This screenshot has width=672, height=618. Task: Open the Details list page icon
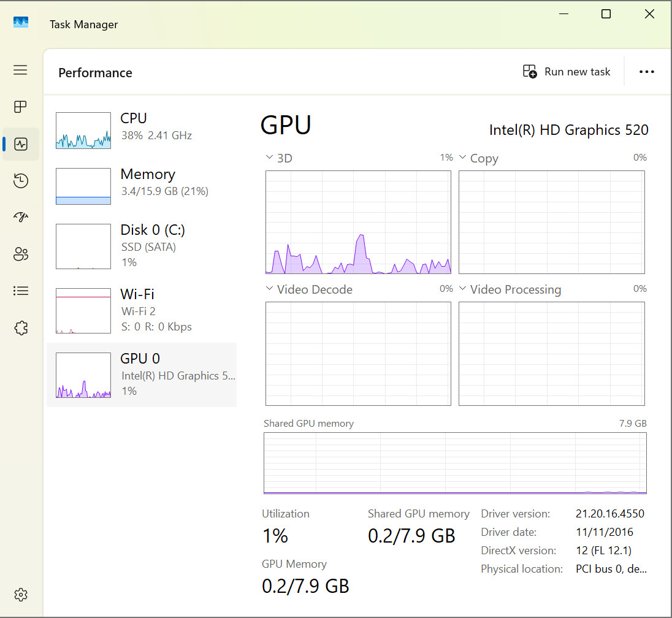[21, 291]
